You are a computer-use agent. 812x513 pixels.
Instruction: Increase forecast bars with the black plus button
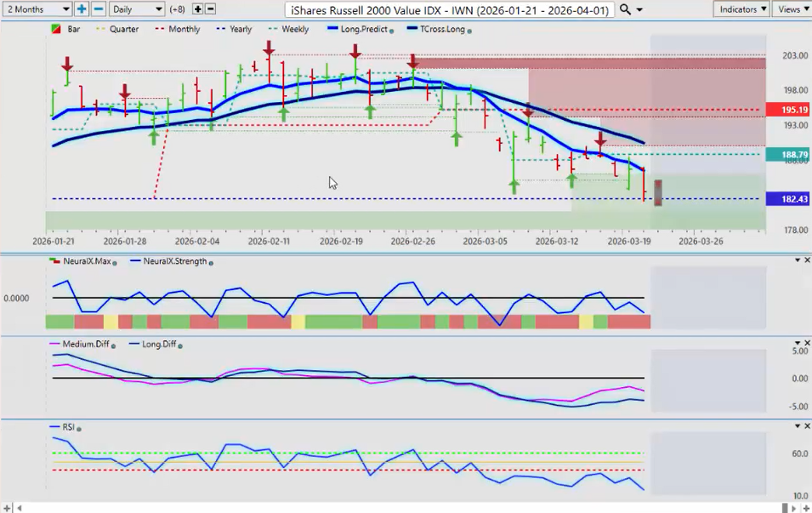[x=198, y=9]
